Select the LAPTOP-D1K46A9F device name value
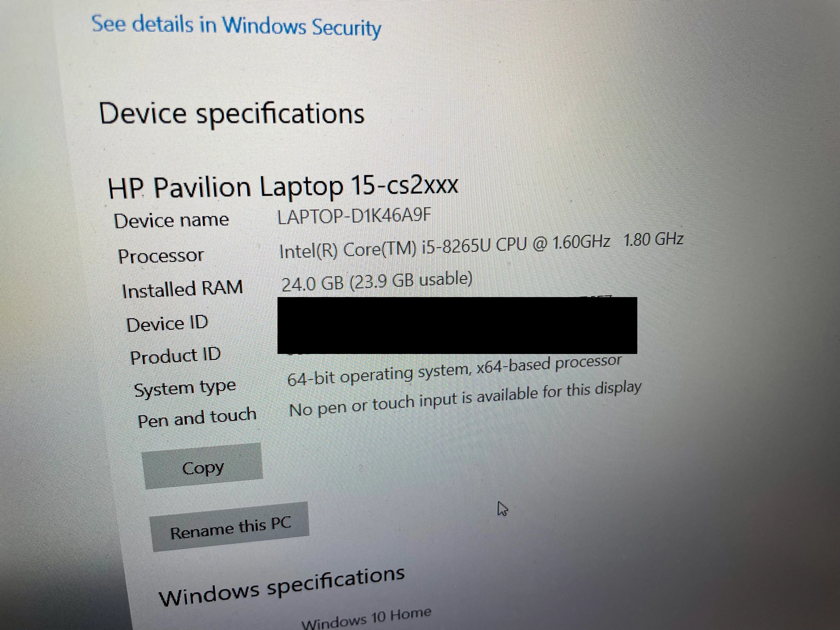 [354, 216]
